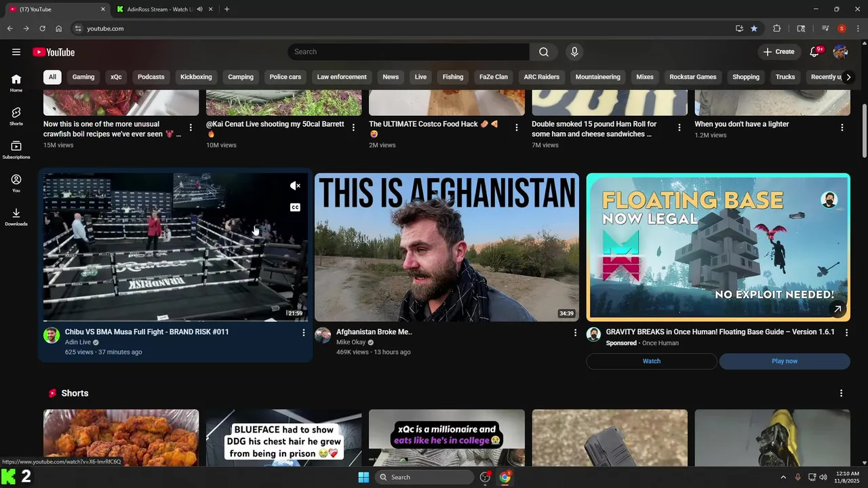868x488 pixels.
Task: Click the Watch button on ad
Action: [652, 361]
